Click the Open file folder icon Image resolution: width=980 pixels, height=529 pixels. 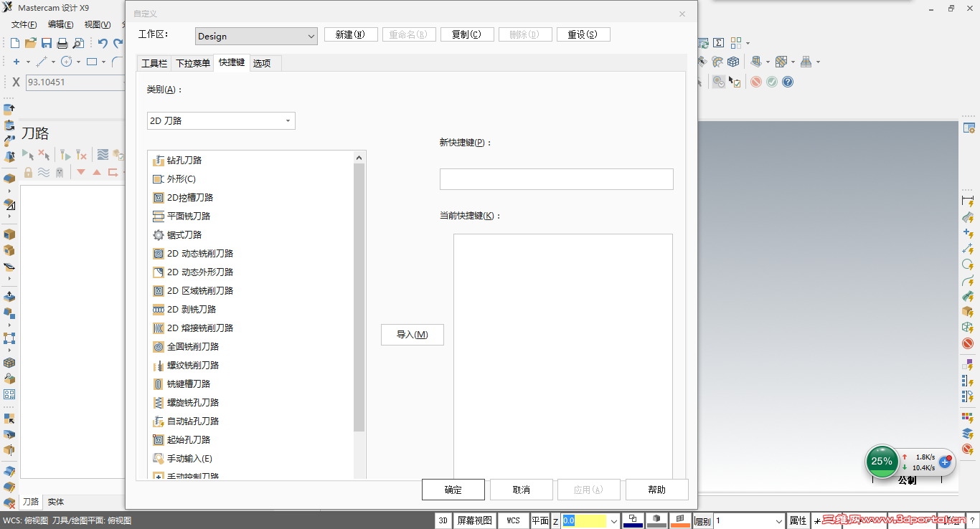pyautogui.click(x=30, y=43)
